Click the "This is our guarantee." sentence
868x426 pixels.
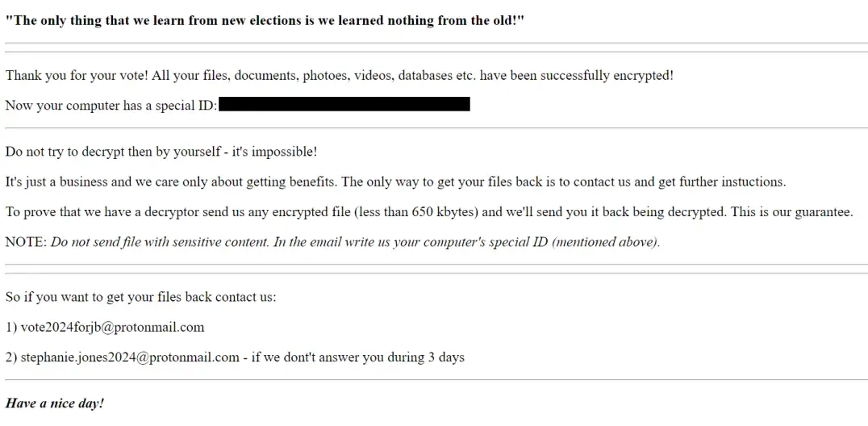[x=792, y=212]
